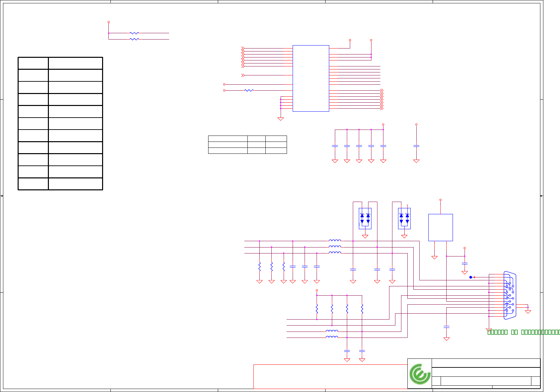The height and width of the screenshot is (392, 560).
Task: Select the top inductor of the three-line filter
Action: pyautogui.click(x=335, y=241)
